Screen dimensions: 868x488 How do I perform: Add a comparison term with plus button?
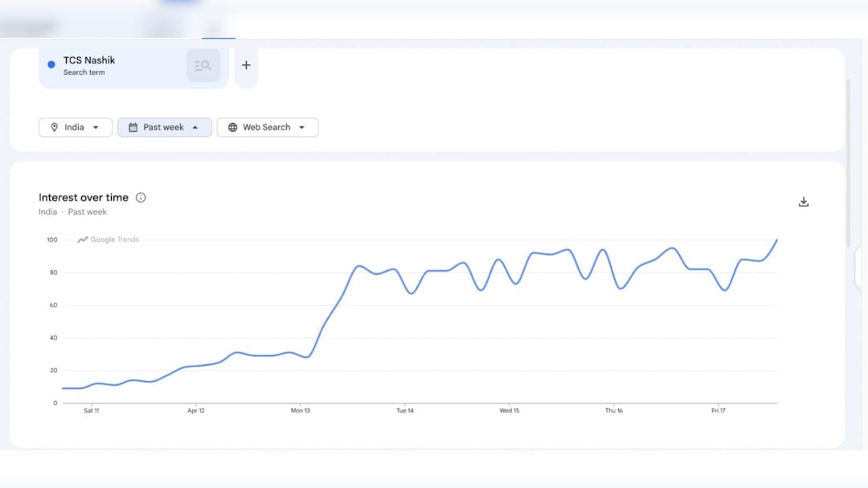pyautogui.click(x=246, y=66)
